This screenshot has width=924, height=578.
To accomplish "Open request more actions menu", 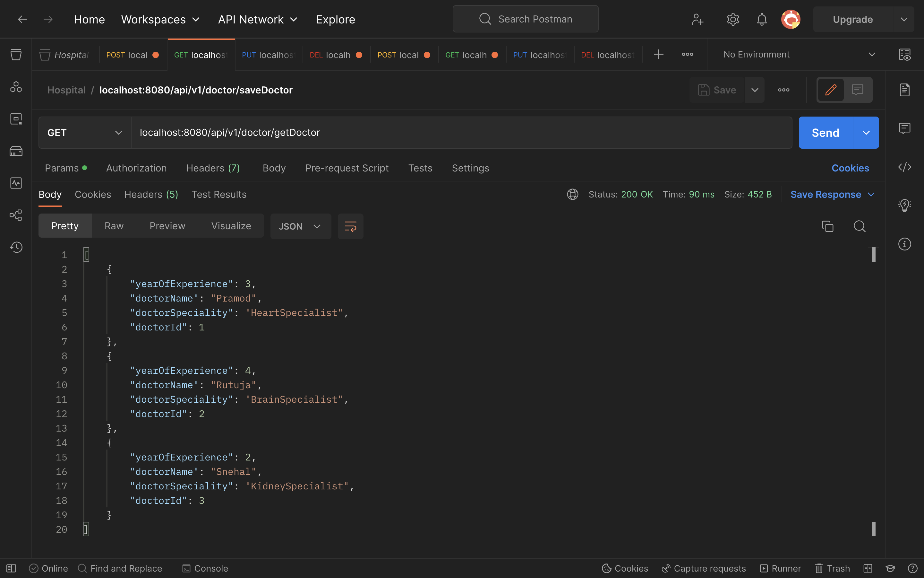I will pyautogui.click(x=784, y=90).
